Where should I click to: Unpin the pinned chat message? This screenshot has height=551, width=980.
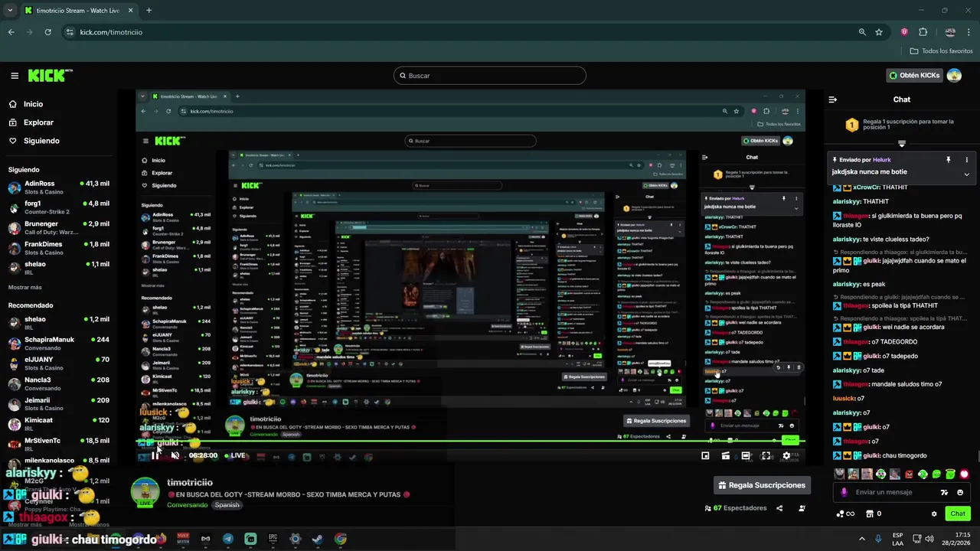pos(948,160)
